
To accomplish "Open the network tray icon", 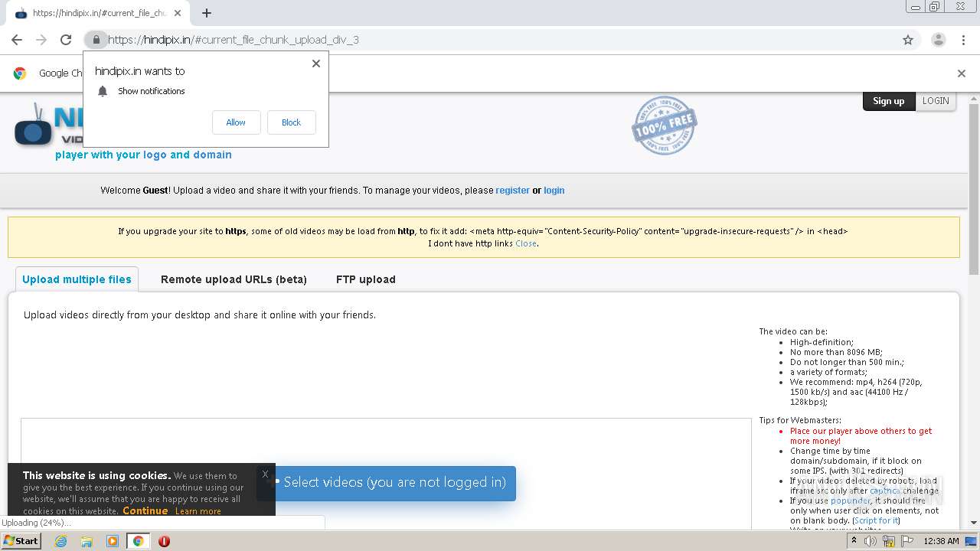I will [x=889, y=541].
